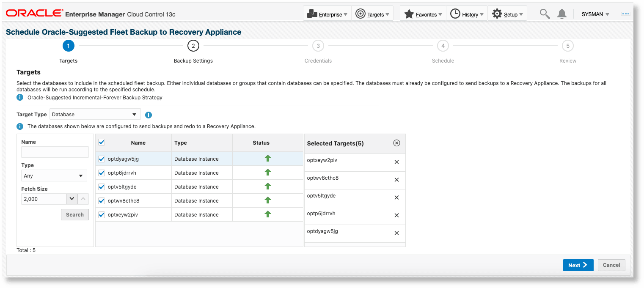This screenshot has height=288, width=644.
Task: Click the Fetch Size decrement stepper arrow
Action: [x=71, y=199]
